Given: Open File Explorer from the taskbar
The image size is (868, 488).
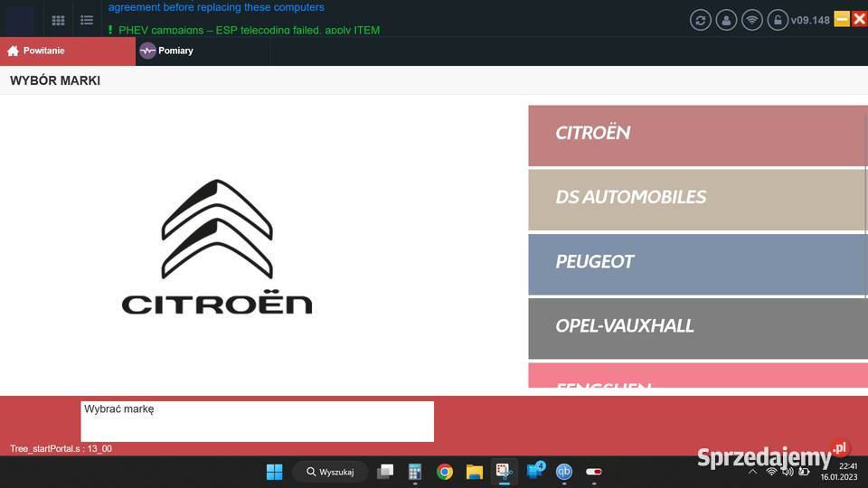Looking at the screenshot, I should click(475, 472).
